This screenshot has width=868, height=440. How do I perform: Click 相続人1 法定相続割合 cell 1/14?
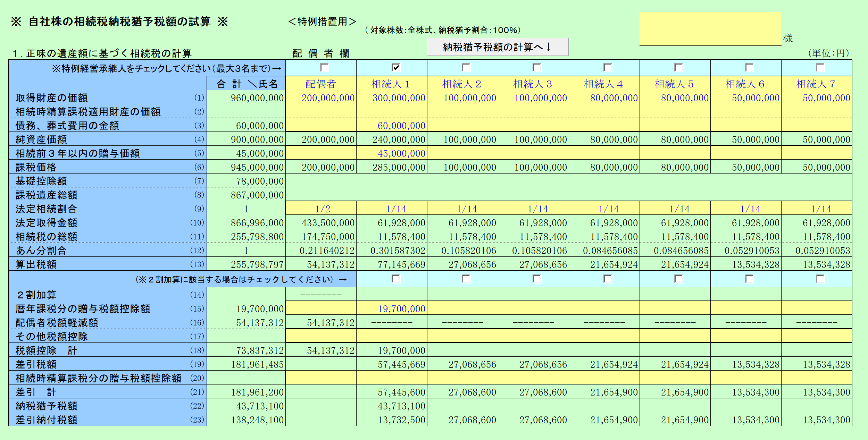click(392, 209)
